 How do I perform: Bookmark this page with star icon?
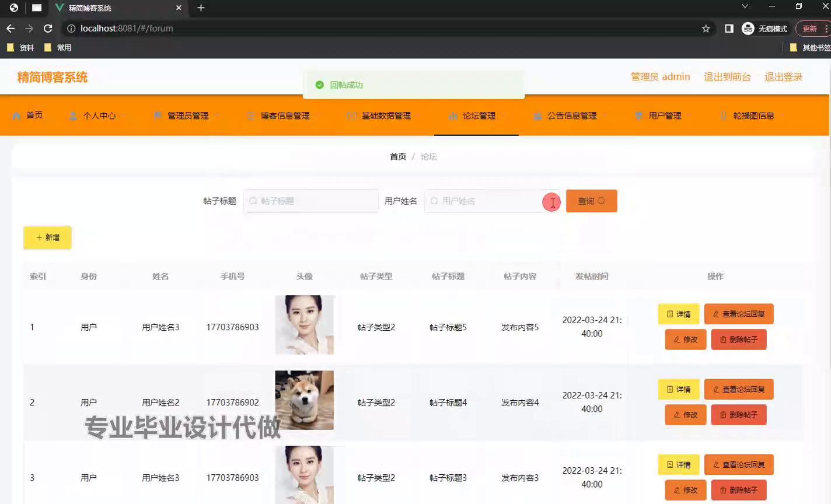tap(706, 29)
